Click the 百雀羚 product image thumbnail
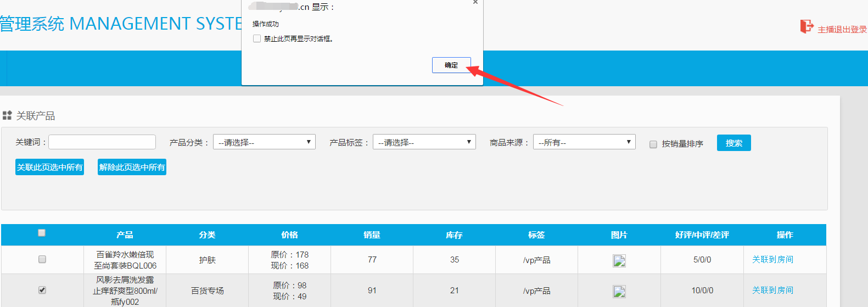868x307 pixels. click(x=619, y=261)
